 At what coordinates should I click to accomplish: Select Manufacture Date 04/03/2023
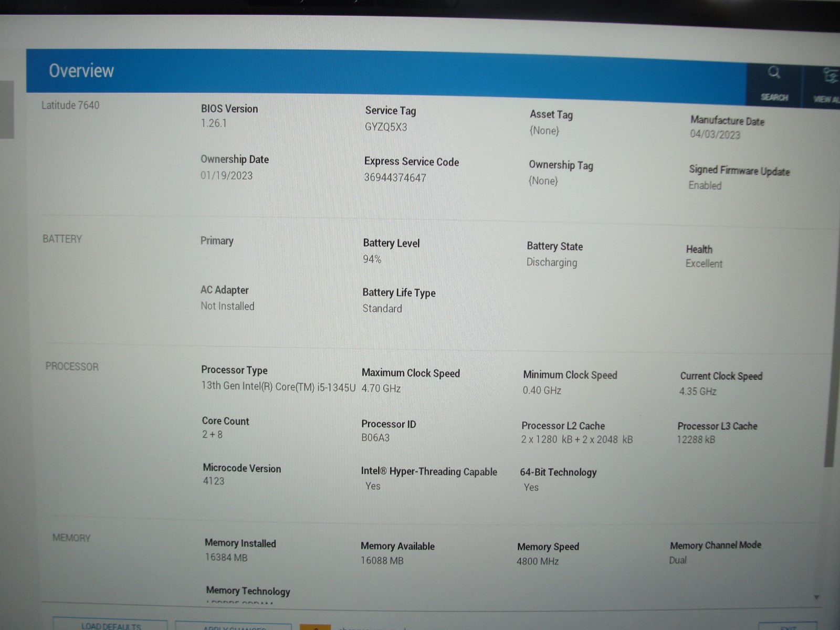(x=715, y=134)
